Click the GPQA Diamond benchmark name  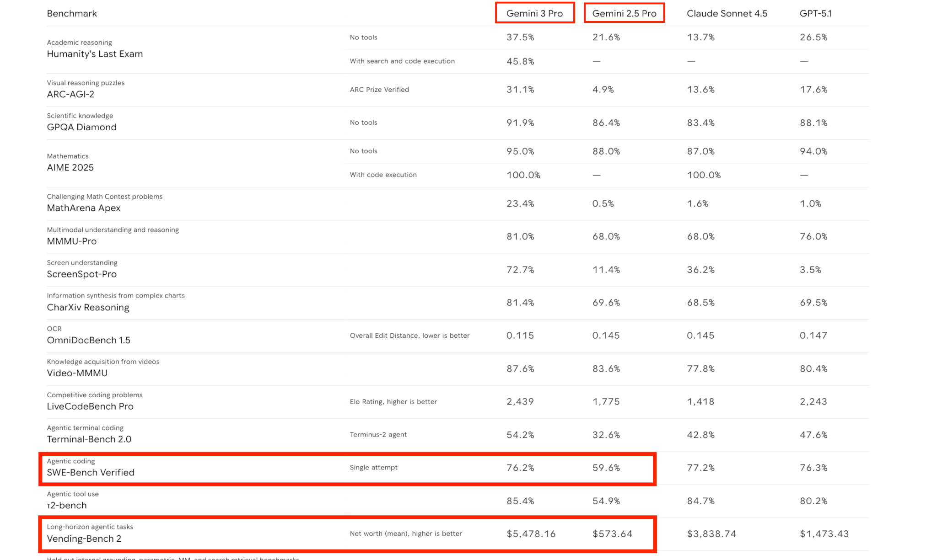pyautogui.click(x=81, y=127)
